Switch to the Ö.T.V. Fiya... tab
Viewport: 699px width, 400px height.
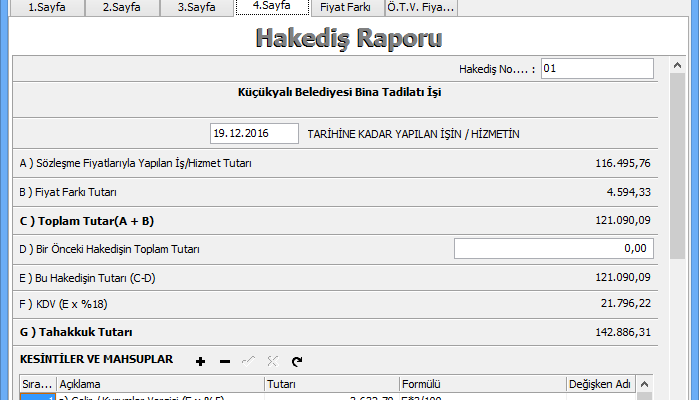pyautogui.click(x=420, y=8)
